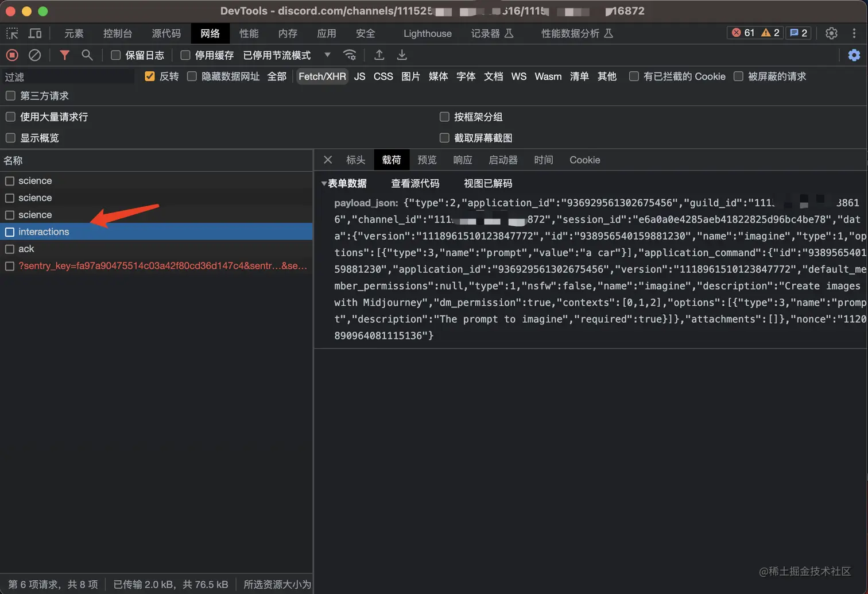868x594 pixels.
Task: Open the 已停用节流模式 throttling dropdown
Action: [286, 55]
